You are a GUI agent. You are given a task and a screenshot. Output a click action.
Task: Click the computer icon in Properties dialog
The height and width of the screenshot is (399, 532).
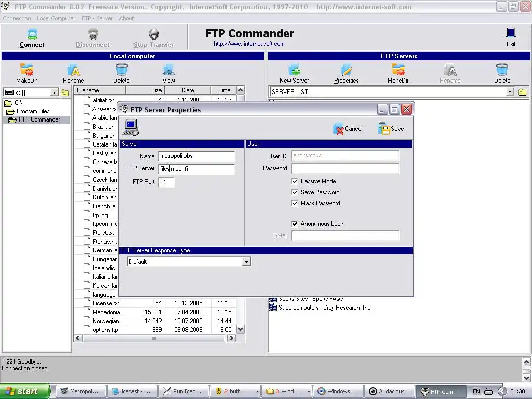pyautogui.click(x=130, y=128)
